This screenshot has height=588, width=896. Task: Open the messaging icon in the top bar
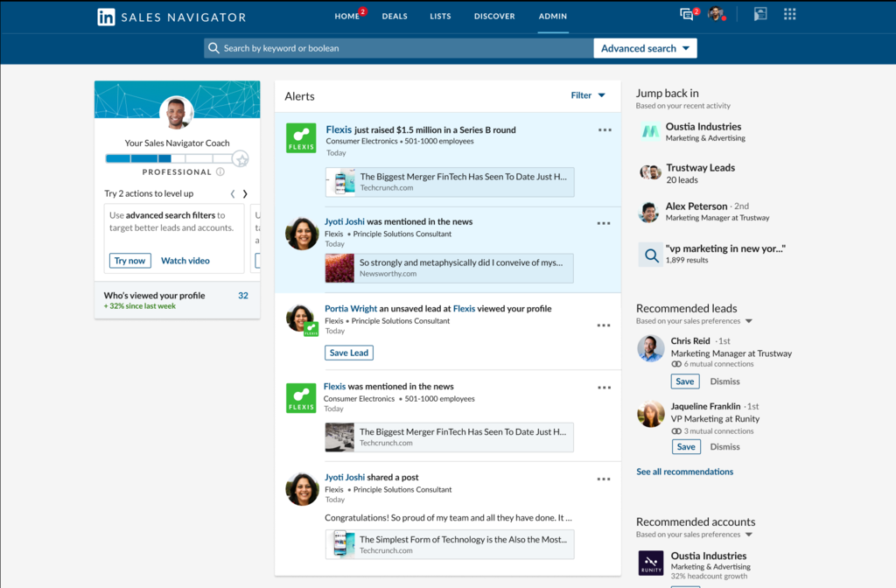pyautogui.click(x=686, y=14)
